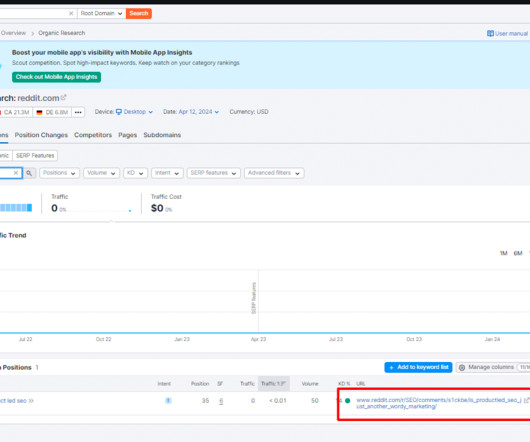530x442 pixels.
Task: Open the Positions filter dropdown
Action: coord(59,173)
